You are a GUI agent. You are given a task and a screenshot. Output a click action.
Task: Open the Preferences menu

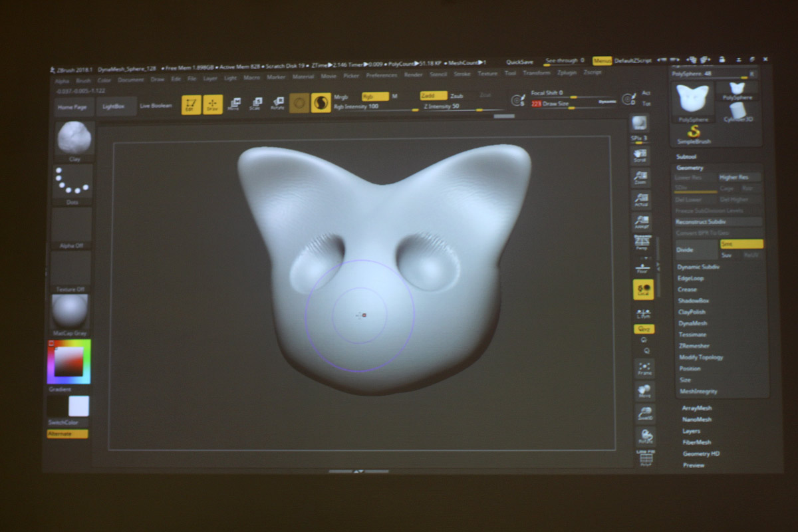click(x=382, y=75)
